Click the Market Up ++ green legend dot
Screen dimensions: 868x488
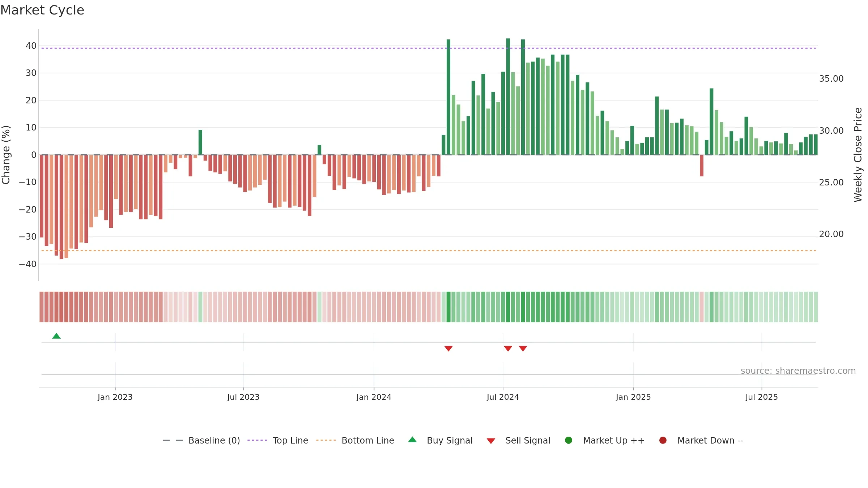(x=569, y=440)
